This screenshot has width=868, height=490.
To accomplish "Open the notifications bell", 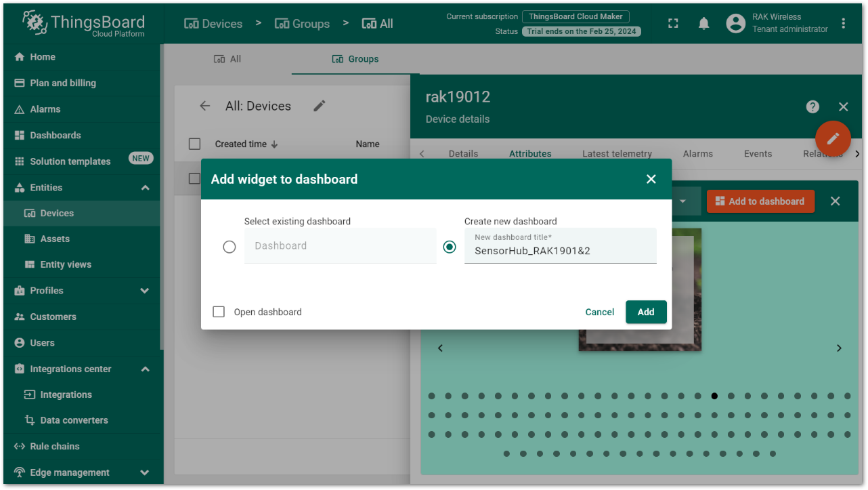I will (x=704, y=24).
